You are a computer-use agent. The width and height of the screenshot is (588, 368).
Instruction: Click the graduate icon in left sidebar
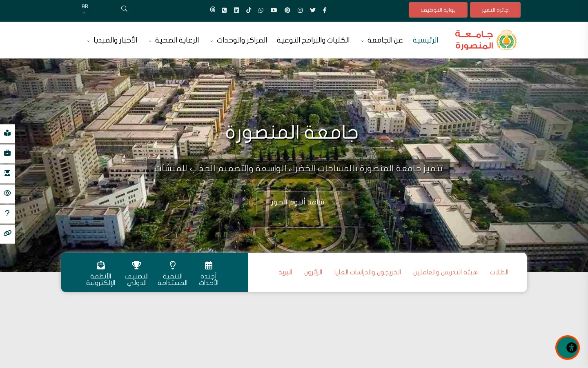click(x=7, y=173)
